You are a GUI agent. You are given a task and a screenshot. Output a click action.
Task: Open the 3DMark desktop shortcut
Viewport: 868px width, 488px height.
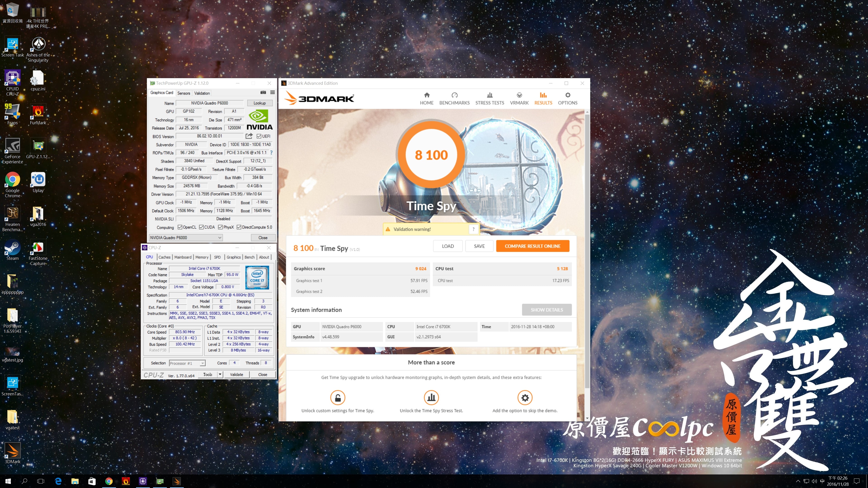(x=12, y=453)
